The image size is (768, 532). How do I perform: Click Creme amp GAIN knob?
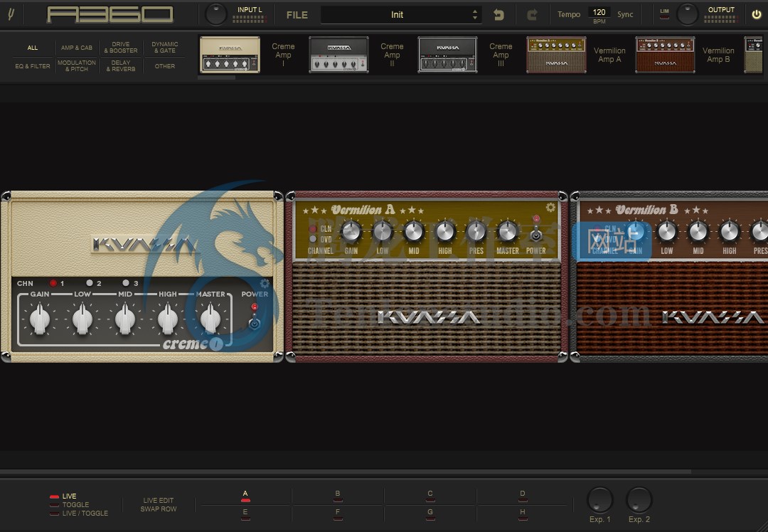pos(40,319)
